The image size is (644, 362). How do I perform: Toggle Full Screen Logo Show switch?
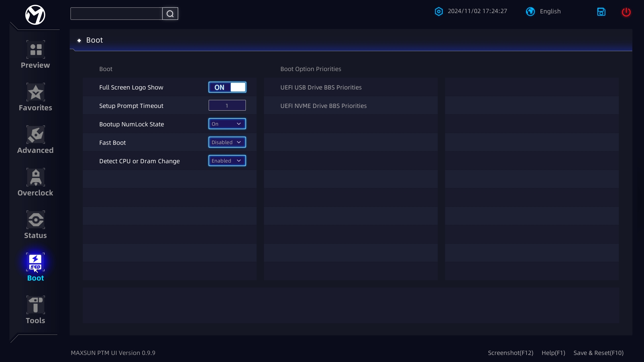(227, 87)
